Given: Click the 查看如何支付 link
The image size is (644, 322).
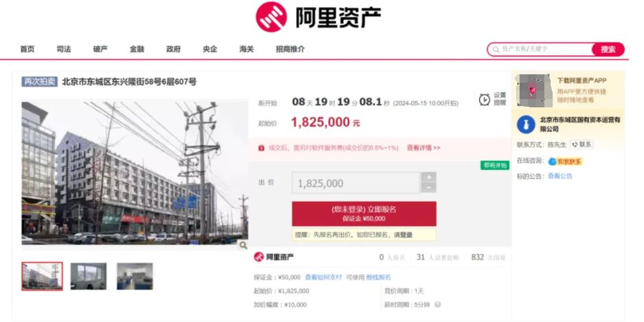Looking at the screenshot, I should click(323, 277).
